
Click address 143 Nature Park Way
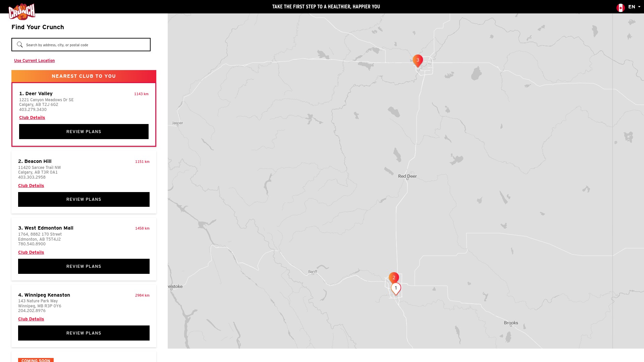click(38, 301)
